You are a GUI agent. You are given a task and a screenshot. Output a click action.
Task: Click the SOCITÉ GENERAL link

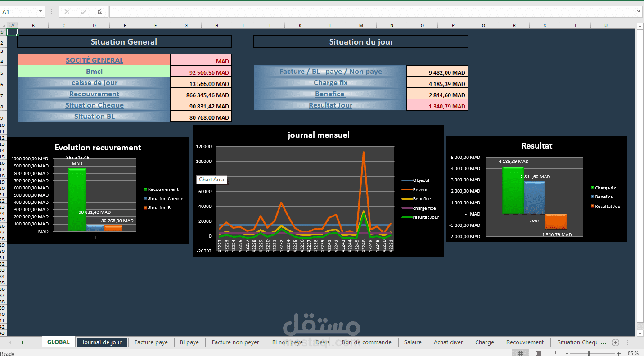point(95,60)
